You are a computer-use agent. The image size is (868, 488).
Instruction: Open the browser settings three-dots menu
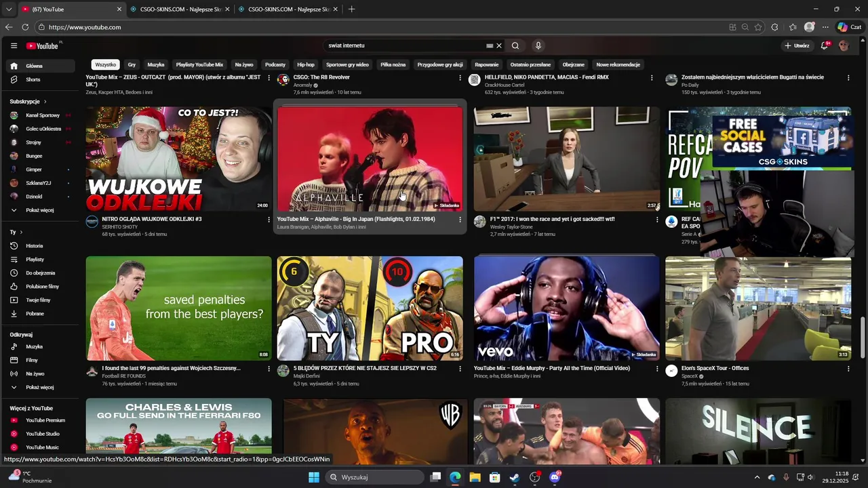click(825, 27)
